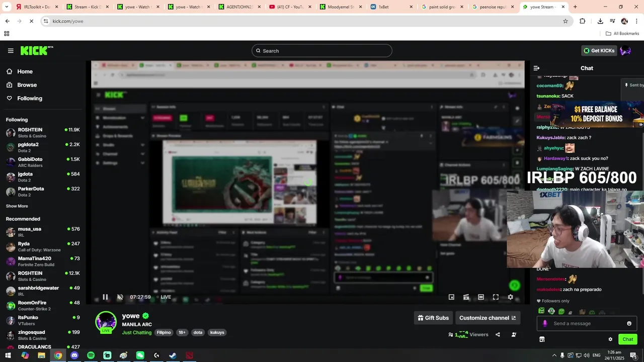Click the Get KICKs button
This screenshot has height=362, width=644.
599,51
